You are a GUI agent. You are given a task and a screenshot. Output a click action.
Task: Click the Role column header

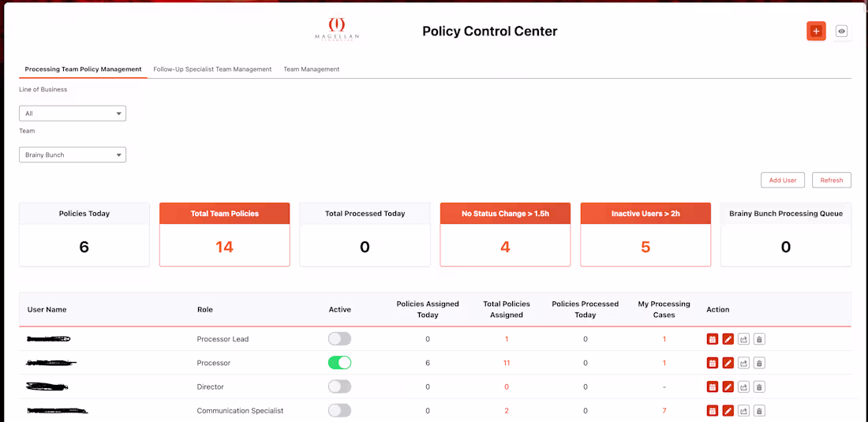click(205, 310)
